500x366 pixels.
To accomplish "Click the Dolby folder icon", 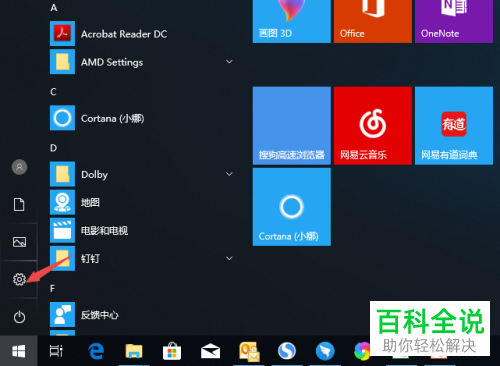I will 62,174.
